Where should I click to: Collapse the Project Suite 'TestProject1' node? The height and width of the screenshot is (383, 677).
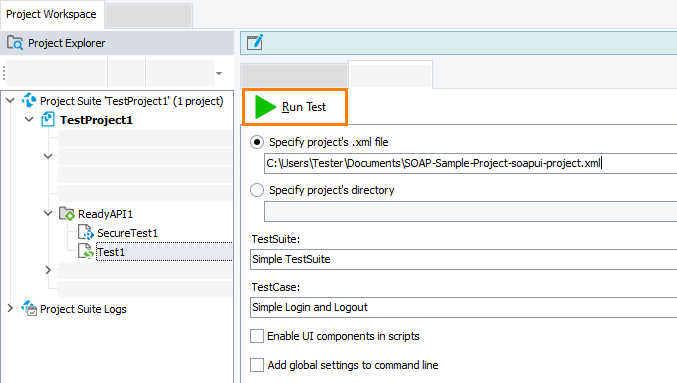click(10, 100)
